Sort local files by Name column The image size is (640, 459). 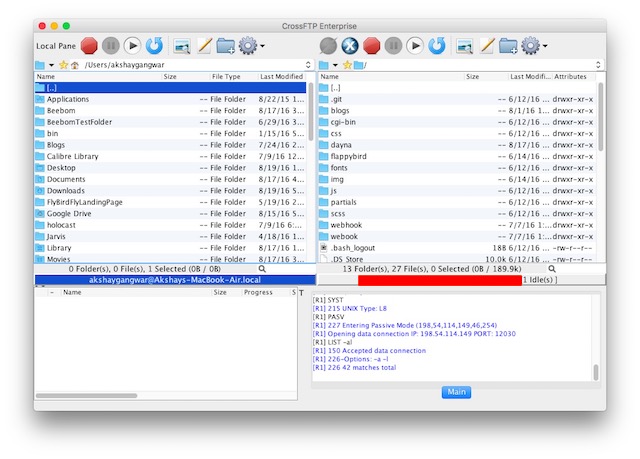[98, 76]
